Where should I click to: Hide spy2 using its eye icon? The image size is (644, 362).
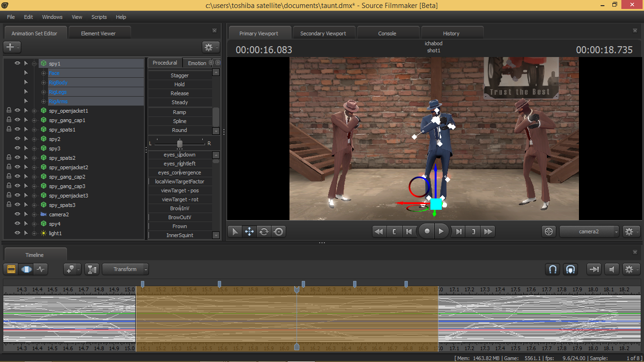point(17,139)
